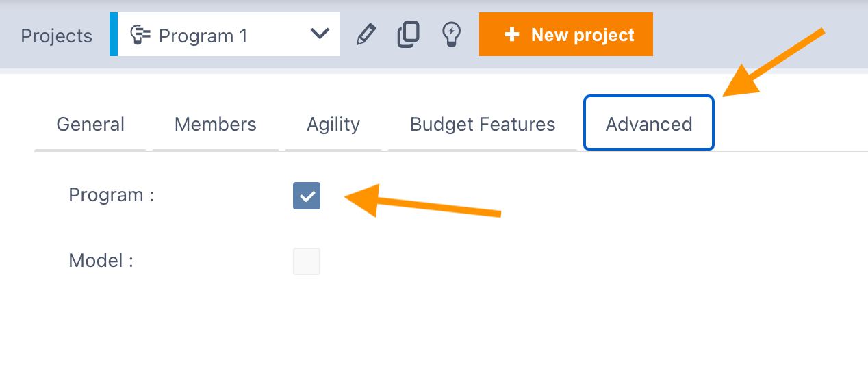Viewport: 868px width, 386px height.
Task: Click the pencil edit project icon
Action: click(367, 34)
